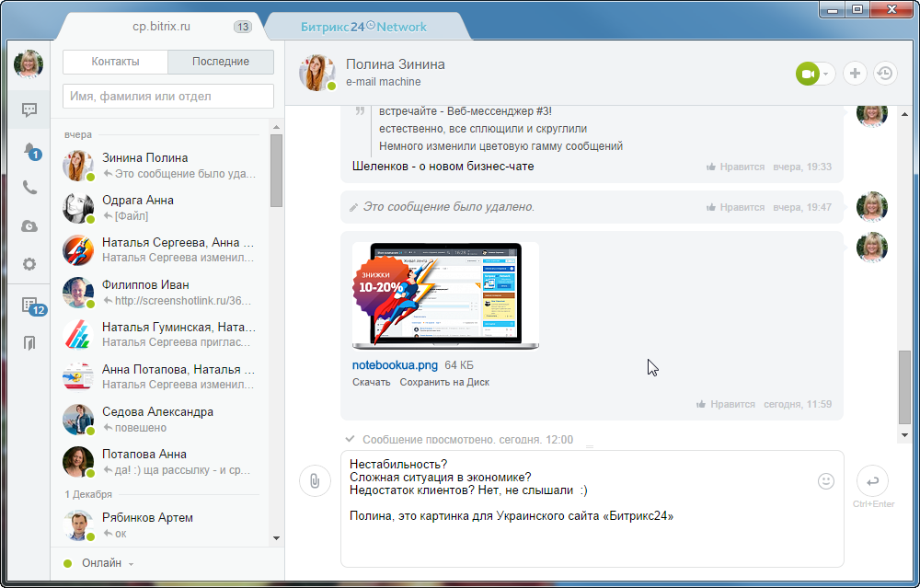Send message with the arrow button
The image size is (920, 588).
pos(872,481)
